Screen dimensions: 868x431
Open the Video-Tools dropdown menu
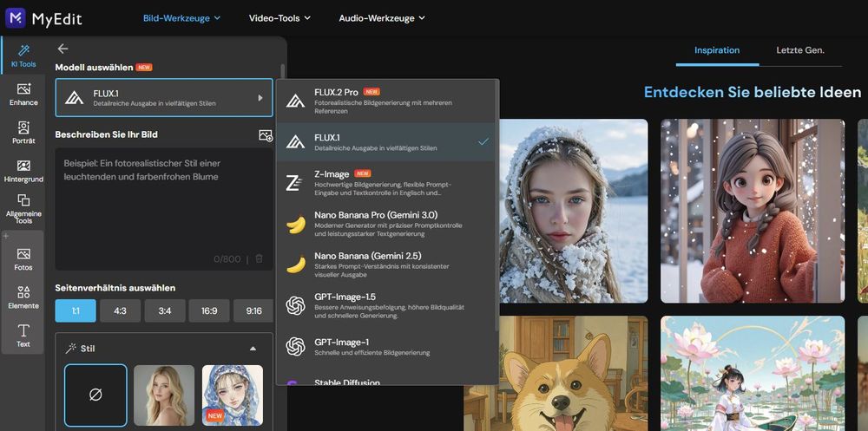pyautogui.click(x=279, y=18)
